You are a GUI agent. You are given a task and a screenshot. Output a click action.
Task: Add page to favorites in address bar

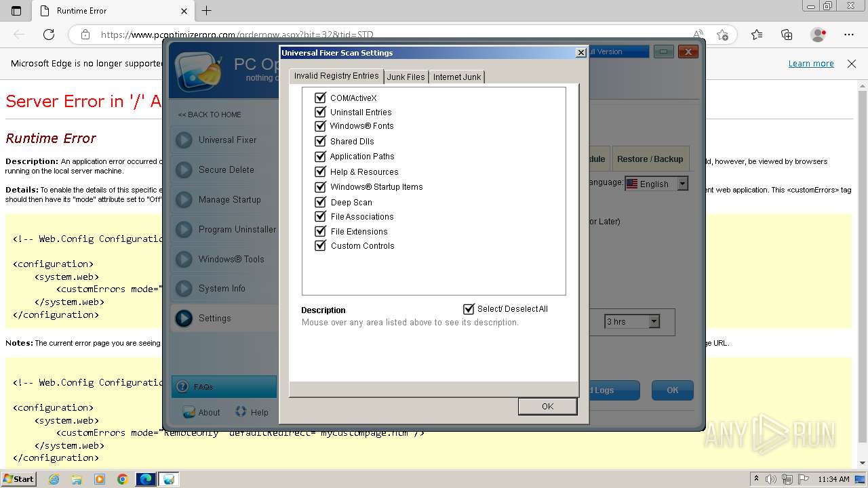tap(723, 34)
